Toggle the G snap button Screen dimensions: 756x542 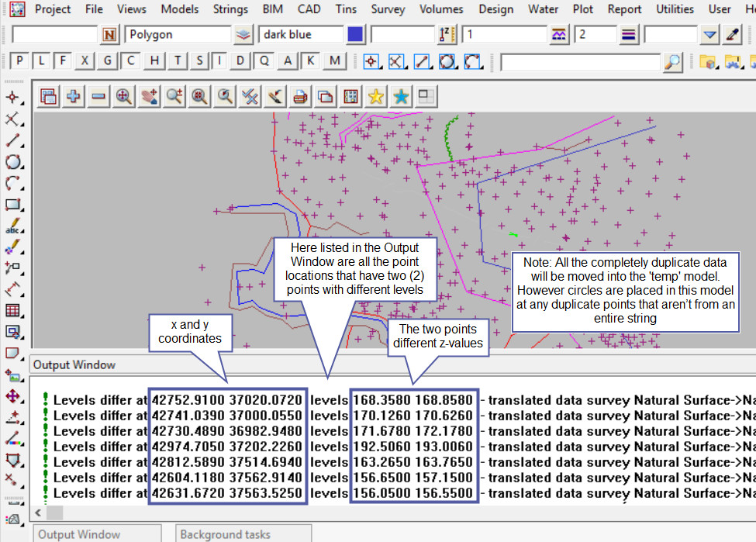pos(109,61)
